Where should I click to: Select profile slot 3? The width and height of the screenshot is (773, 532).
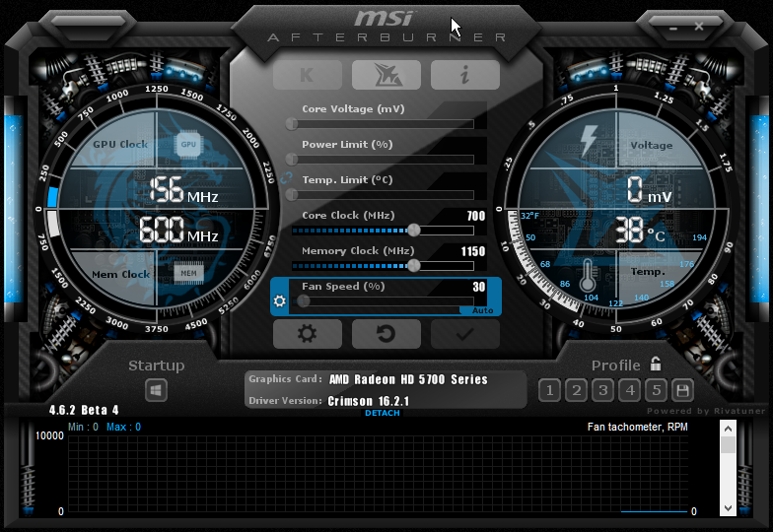click(603, 390)
